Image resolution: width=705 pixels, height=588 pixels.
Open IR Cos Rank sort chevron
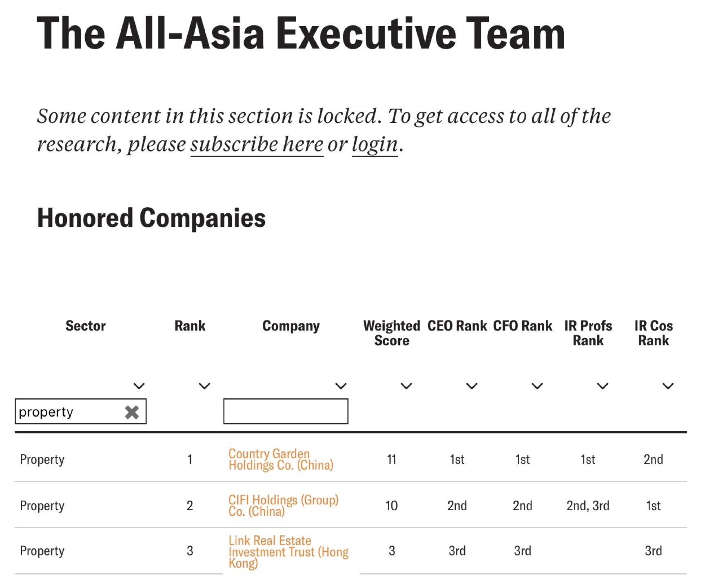pos(668,386)
